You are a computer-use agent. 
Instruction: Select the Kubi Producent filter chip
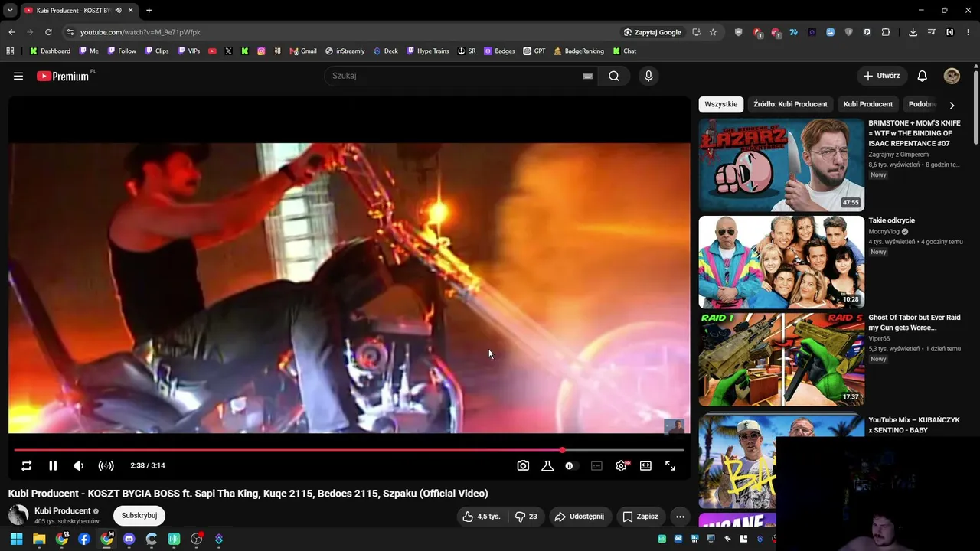tap(868, 104)
